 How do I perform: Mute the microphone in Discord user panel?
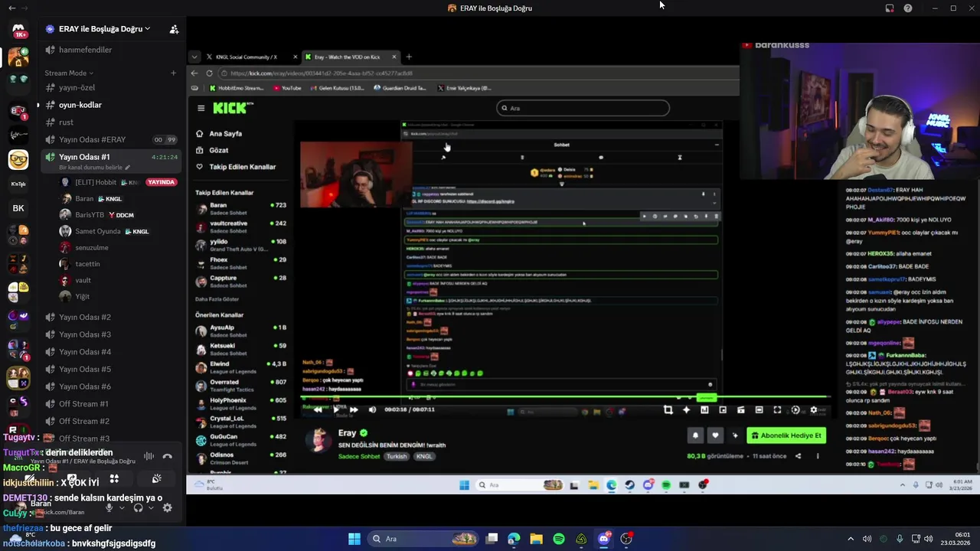pos(109,507)
